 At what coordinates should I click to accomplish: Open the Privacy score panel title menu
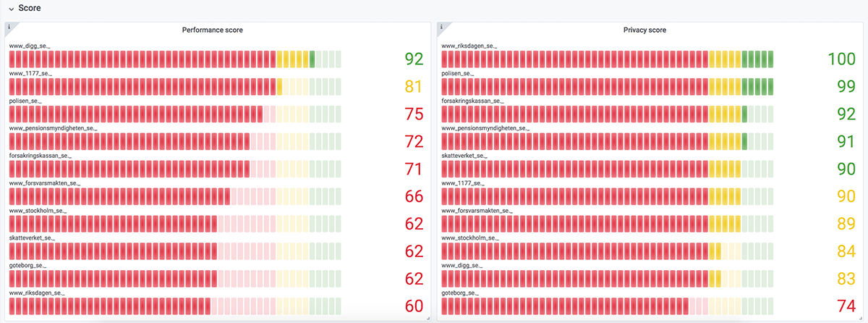click(644, 30)
